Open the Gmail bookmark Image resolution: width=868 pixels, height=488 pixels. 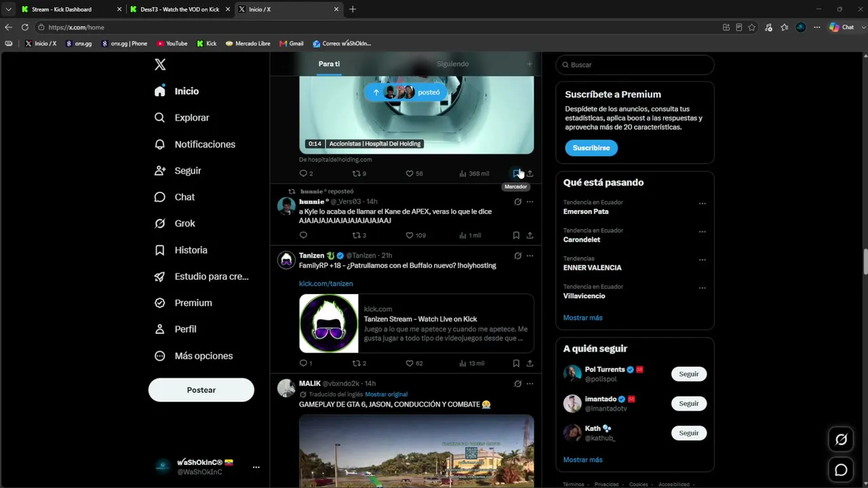click(292, 43)
